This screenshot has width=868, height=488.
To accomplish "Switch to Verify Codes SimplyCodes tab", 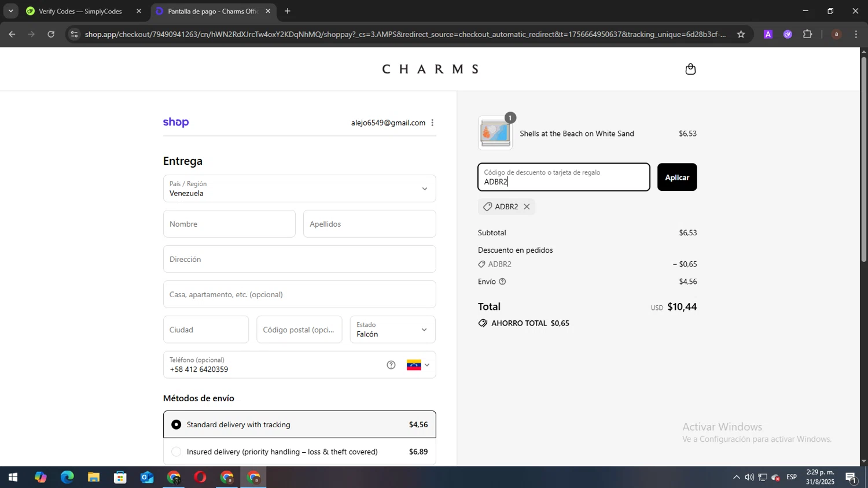I will click(80, 11).
